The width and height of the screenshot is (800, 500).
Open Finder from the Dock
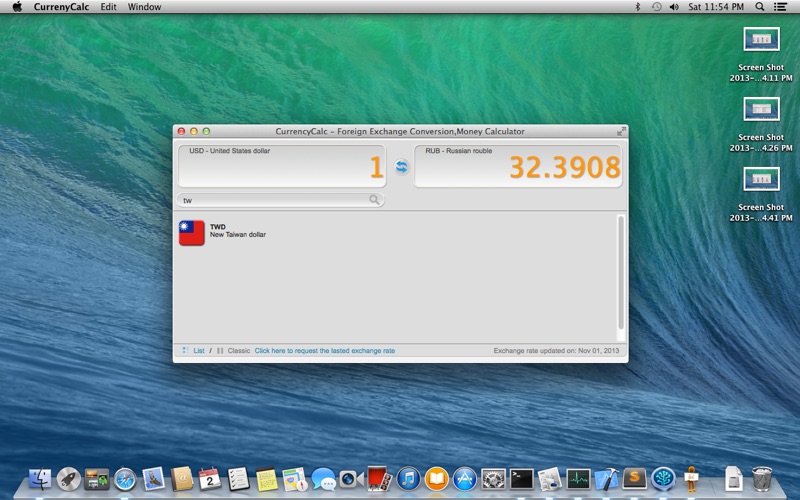[40, 479]
